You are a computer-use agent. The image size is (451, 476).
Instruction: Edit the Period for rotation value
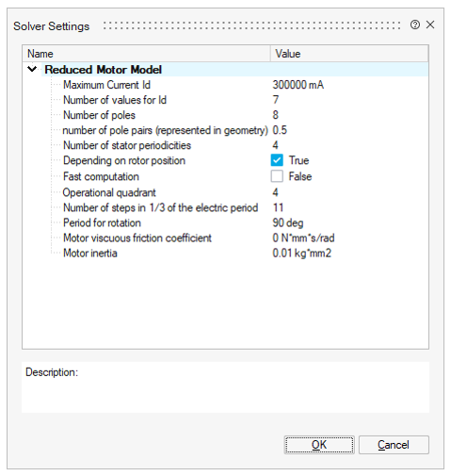[x=349, y=222]
